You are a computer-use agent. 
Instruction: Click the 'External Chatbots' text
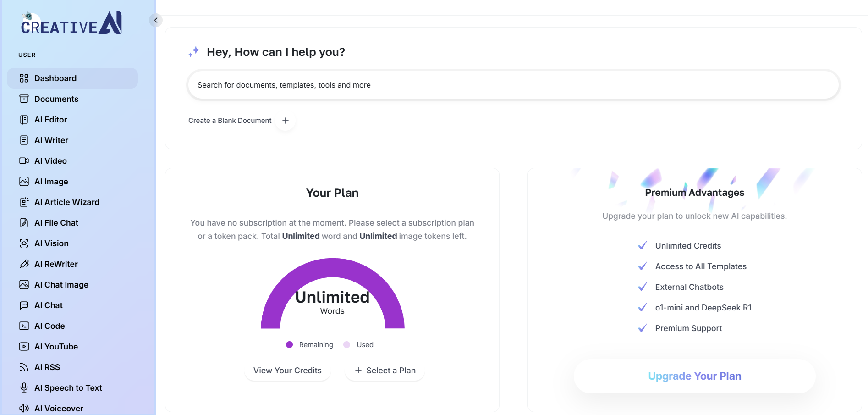click(689, 287)
